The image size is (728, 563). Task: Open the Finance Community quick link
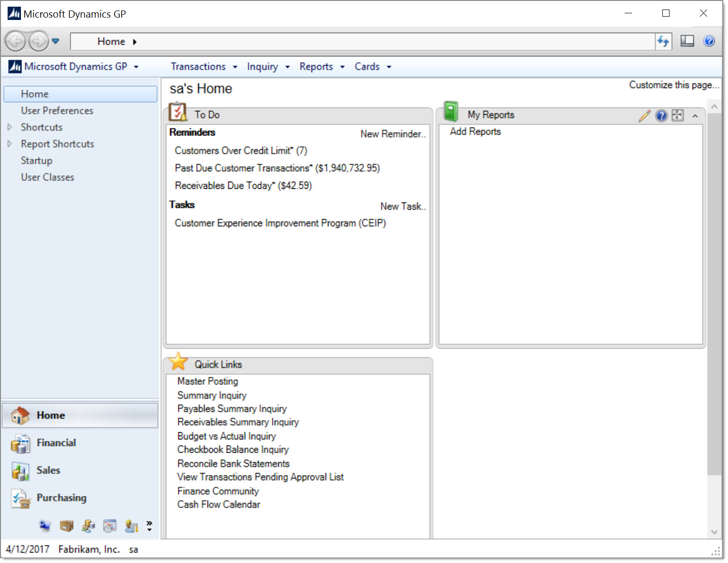218,491
